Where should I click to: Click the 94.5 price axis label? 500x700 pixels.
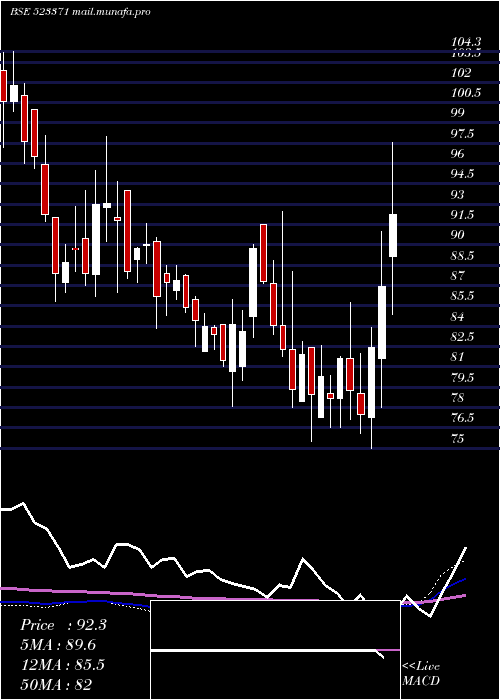coord(462,174)
